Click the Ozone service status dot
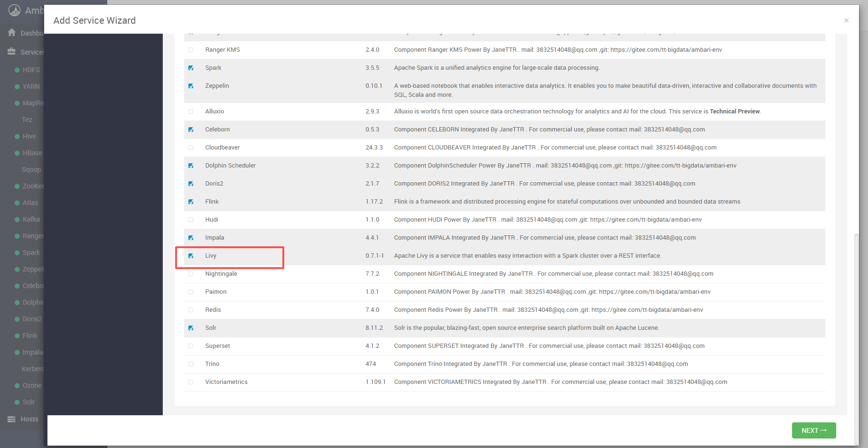 (17, 386)
